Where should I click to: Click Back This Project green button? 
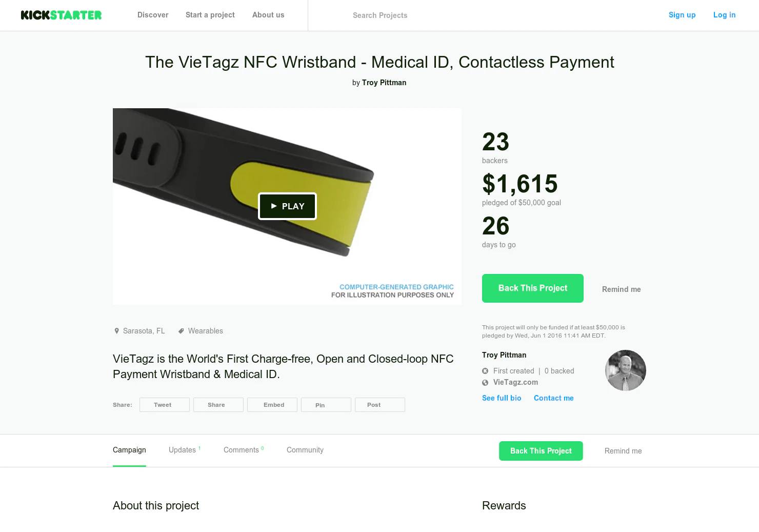pyautogui.click(x=532, y=288)
